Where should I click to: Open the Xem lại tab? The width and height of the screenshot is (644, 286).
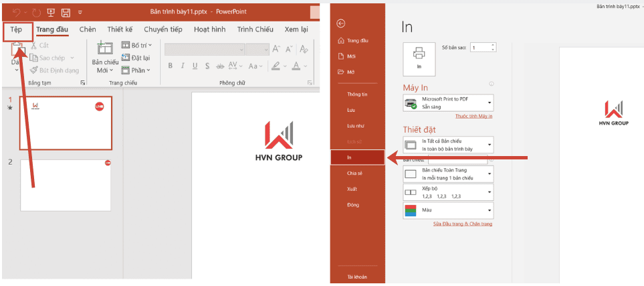[296, 29]
